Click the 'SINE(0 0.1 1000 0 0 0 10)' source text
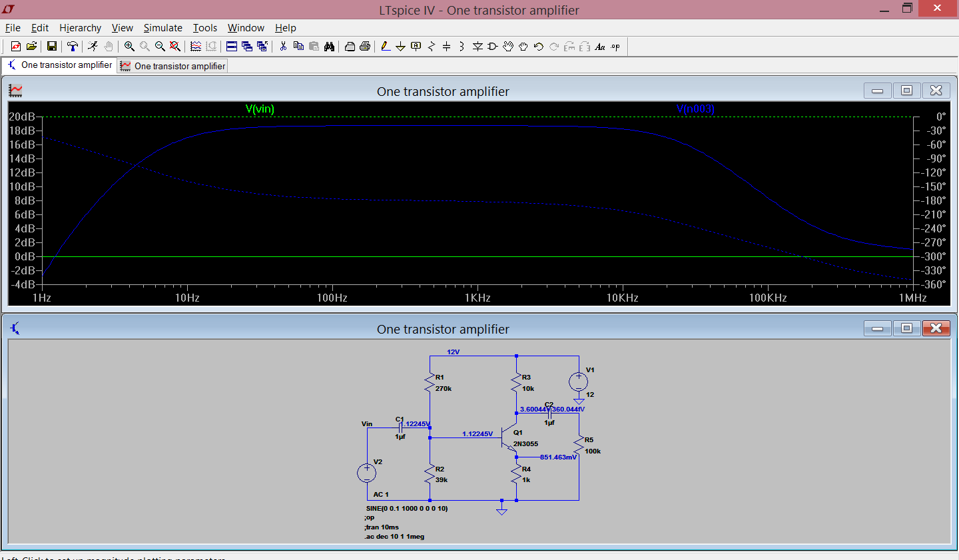 tap(407, 509)
